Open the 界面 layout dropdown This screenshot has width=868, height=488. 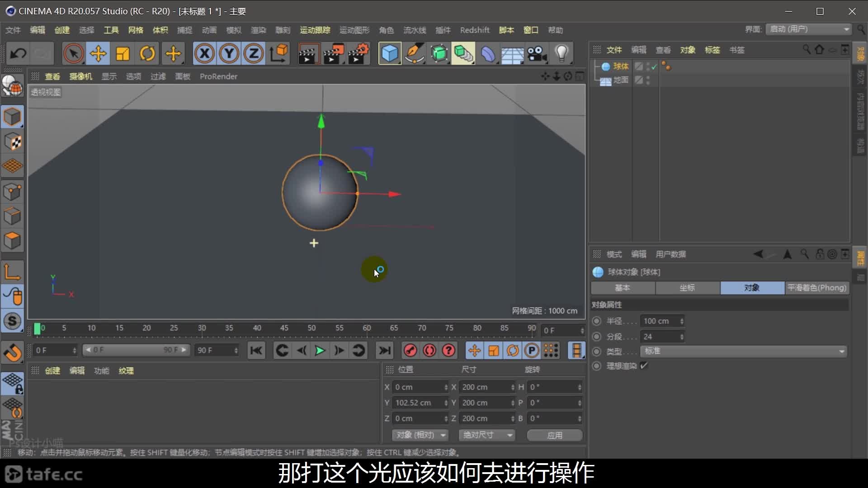coord(808,29)
